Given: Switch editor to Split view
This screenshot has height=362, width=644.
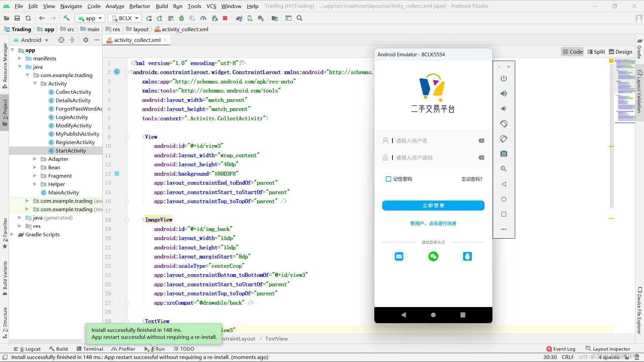Looking at the screenshot, I should tap(596, 52).
